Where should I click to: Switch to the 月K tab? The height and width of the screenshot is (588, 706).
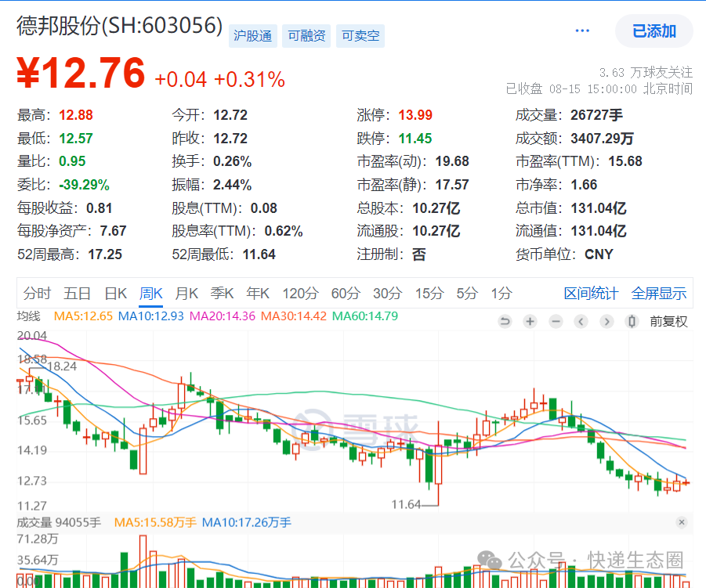tap(186, 294)
